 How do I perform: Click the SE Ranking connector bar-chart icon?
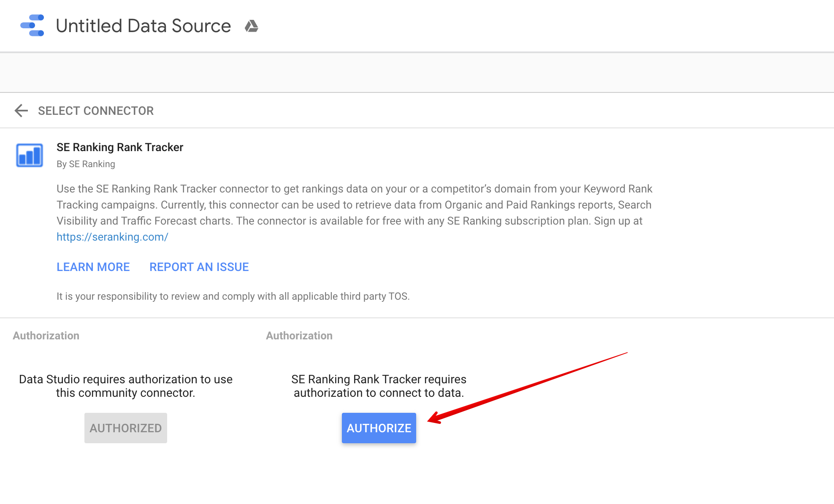(x=30, y=155)
